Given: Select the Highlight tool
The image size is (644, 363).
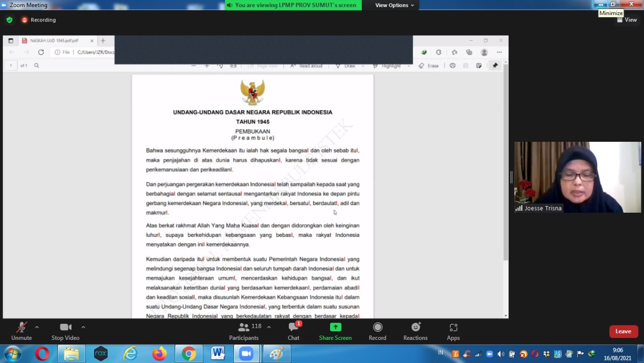Looking at the screenshot, I should click(387, 66).
